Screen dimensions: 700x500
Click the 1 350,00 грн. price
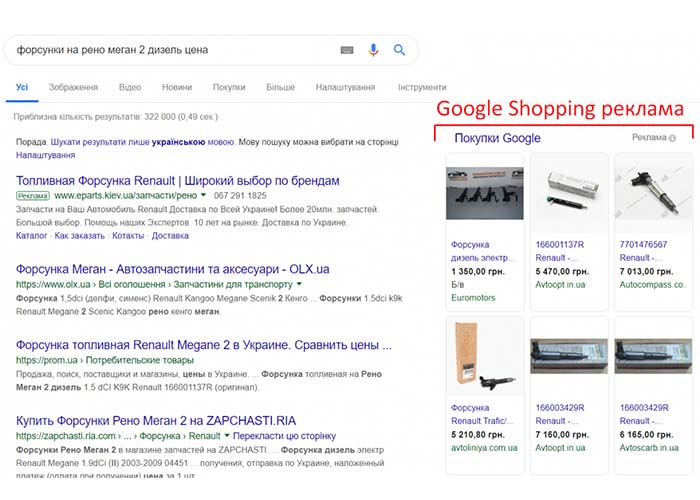[478, 271]
